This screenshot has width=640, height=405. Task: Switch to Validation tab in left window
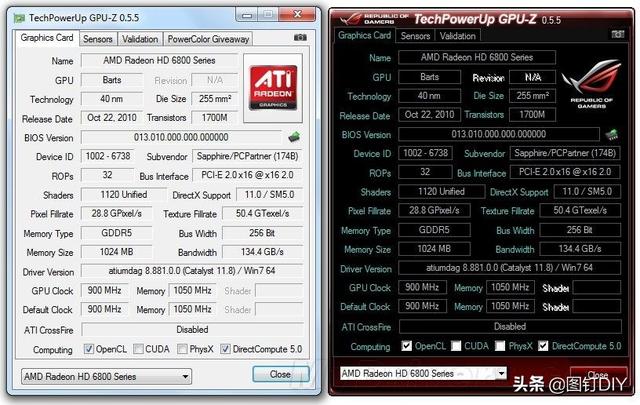click(140, 39)
